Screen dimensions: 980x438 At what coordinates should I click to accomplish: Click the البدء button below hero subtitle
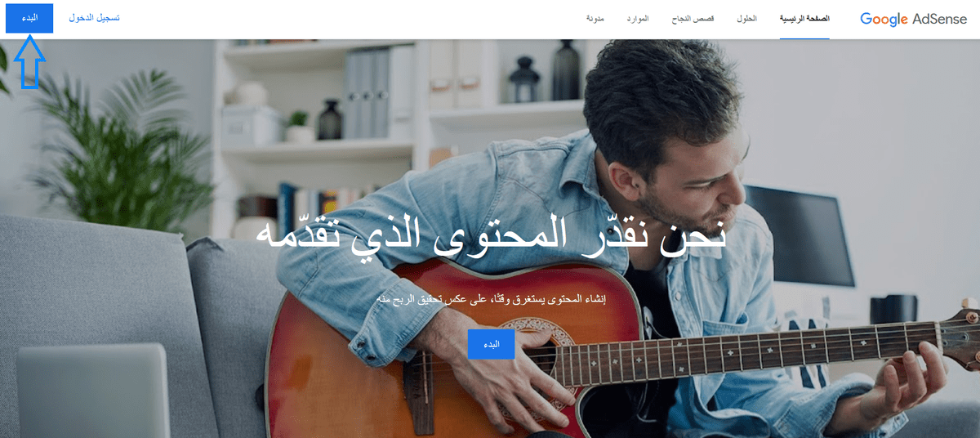pyautogui.click(x=491, y=344)
